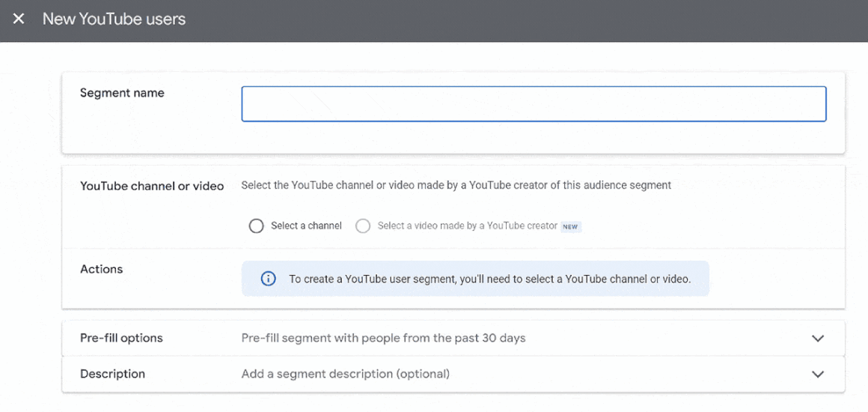Choose the Select a channel radio button
Screen dimensions: 868x412
pyautogui.click(x=256, y=226)
